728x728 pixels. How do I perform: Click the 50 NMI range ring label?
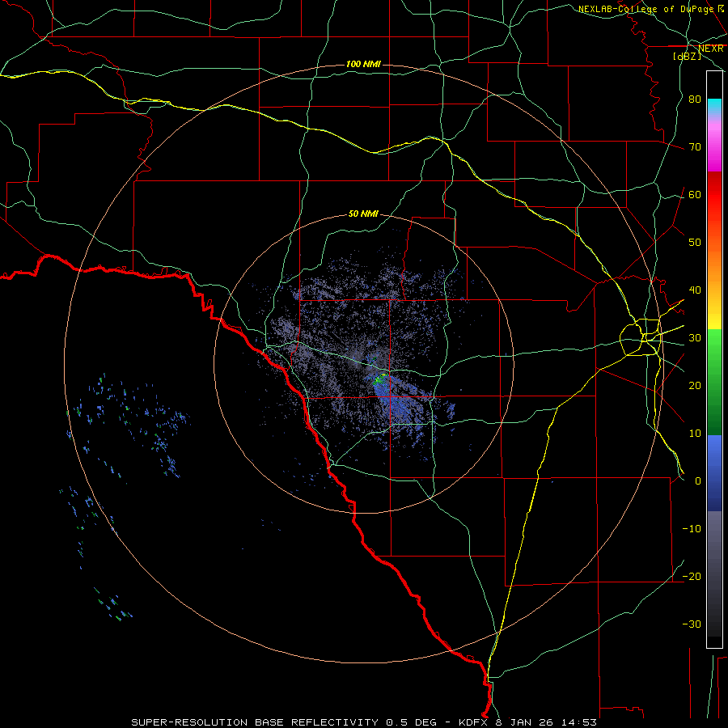[x=363, y=214]
